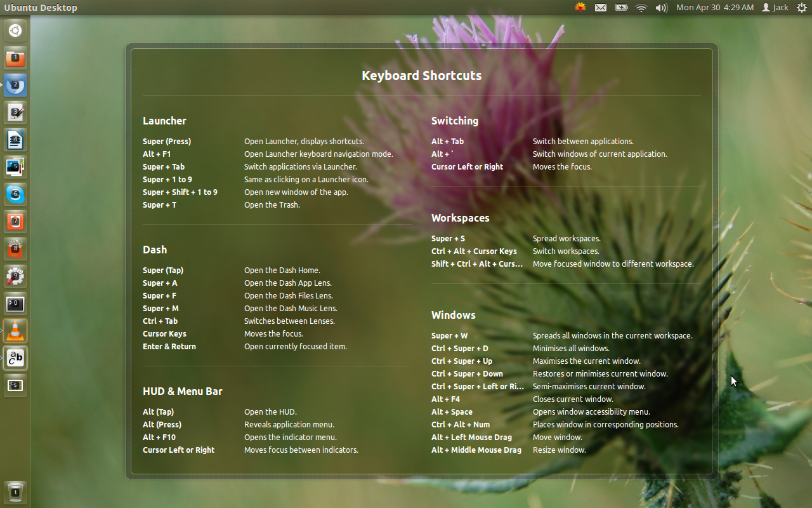The height and width of the screenshot is (508, 812).
Task: Click the 'Ctrl + Alt + Num' label
Action: coord(461,425)
